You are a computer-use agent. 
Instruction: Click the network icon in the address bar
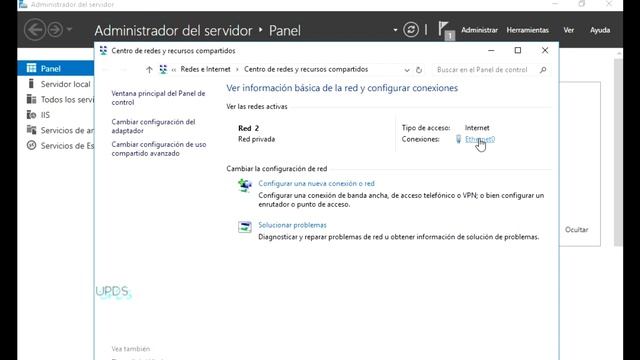163,69
